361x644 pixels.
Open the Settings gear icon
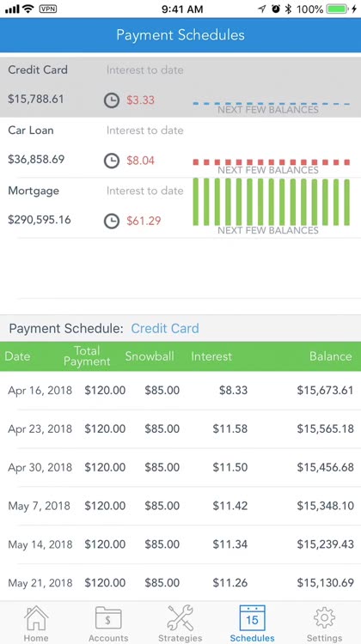click(324, 618)
